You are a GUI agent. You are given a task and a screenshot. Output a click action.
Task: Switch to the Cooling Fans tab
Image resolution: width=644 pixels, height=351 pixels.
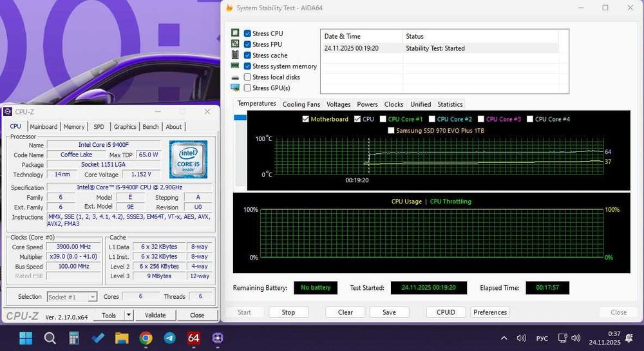point(301,104)
